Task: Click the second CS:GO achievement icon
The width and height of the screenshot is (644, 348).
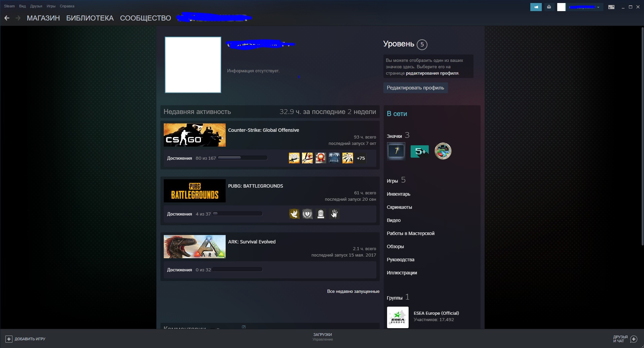Action: (x=307, y=158)
